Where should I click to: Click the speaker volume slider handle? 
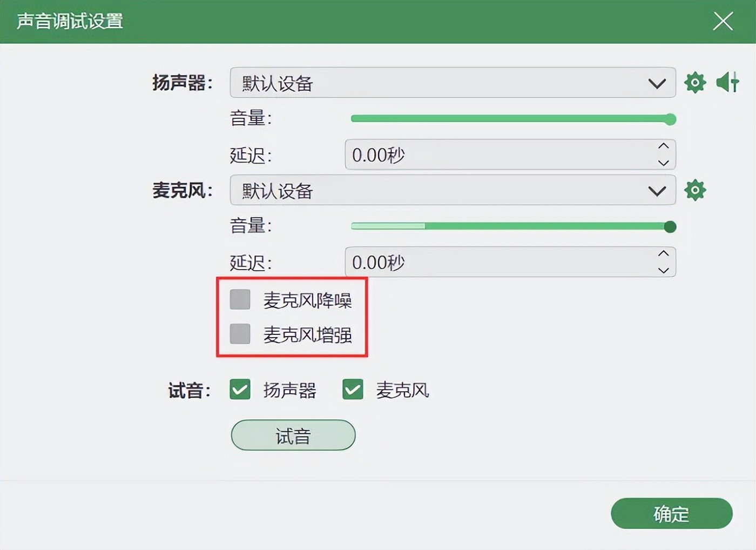pyautogui.click(x=670, y=119)
